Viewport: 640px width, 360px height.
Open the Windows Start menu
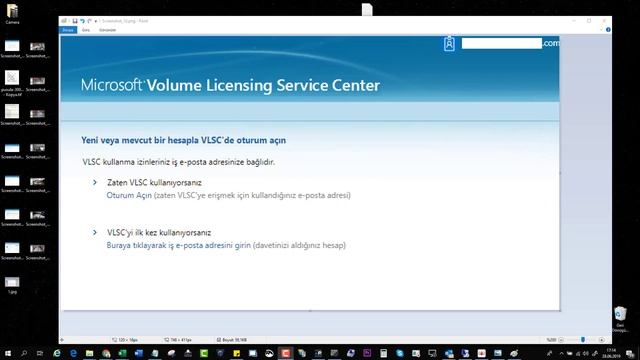[8, 353]
